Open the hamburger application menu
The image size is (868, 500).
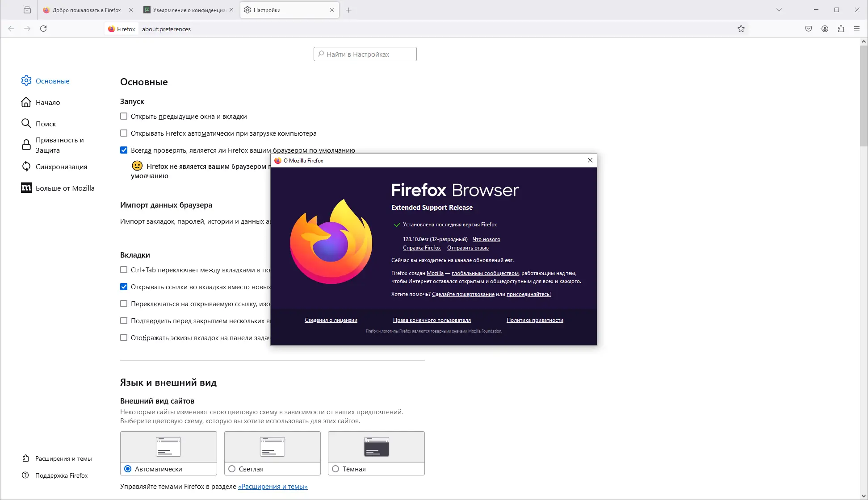tap(857, 29)
